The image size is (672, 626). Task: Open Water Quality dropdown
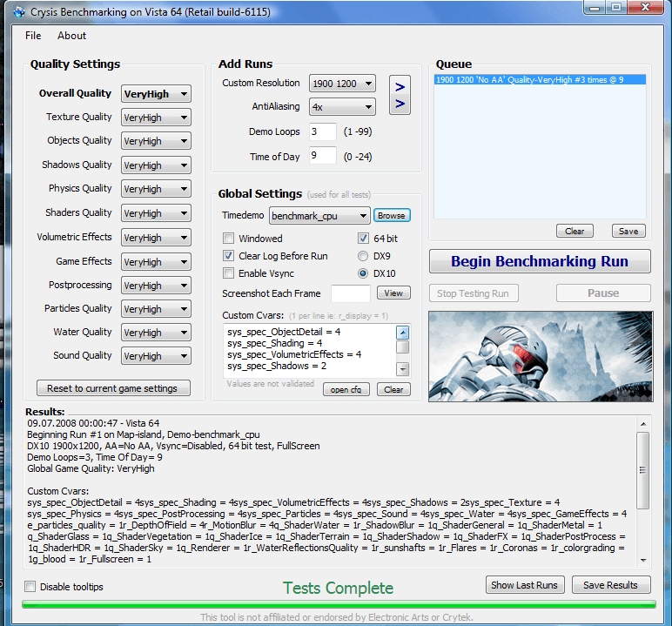[x=156, y=333]
